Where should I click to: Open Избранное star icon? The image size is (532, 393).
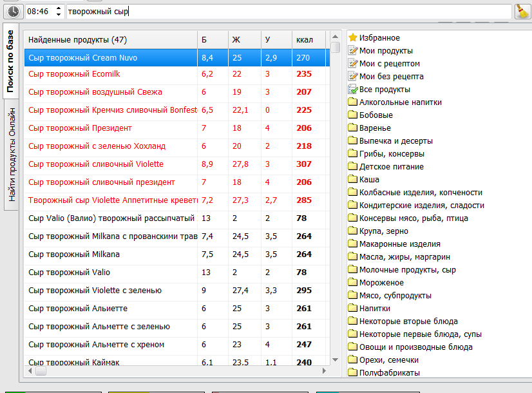(x=353, y=37)
